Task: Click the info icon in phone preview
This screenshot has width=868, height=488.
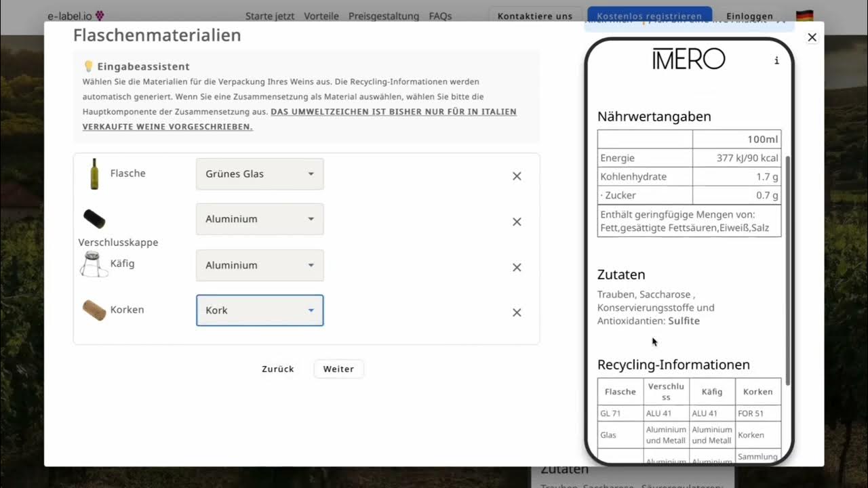Action: point(776,60)
